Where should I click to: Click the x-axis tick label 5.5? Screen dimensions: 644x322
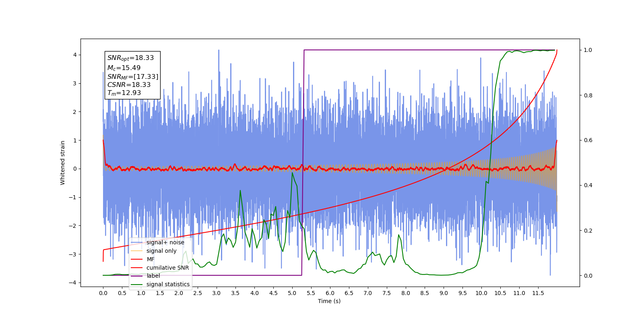pos(311,293)
